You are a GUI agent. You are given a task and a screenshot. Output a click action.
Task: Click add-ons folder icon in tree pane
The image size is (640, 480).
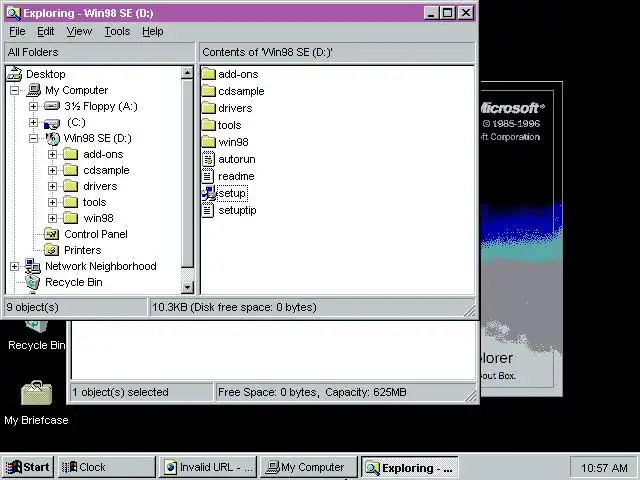(x=71, y=154)
